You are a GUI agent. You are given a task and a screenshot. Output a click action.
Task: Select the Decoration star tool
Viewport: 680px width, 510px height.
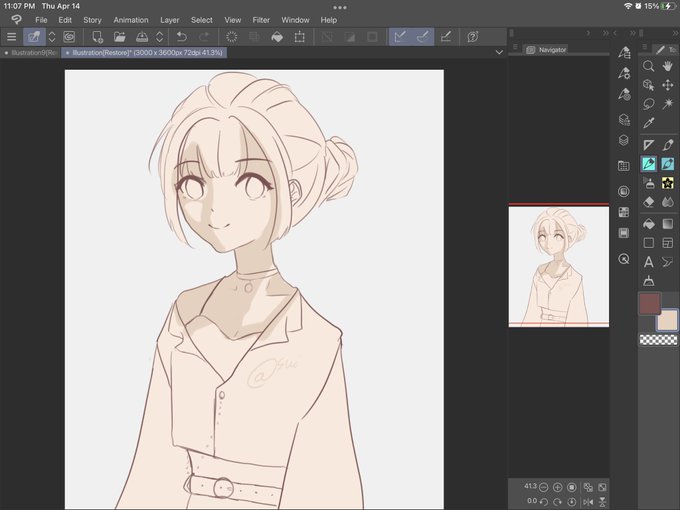667,183
